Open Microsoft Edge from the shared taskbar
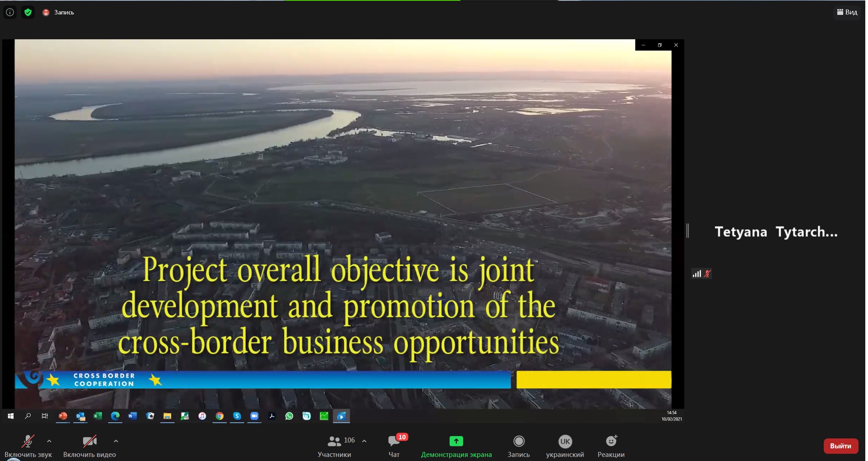 115,416
